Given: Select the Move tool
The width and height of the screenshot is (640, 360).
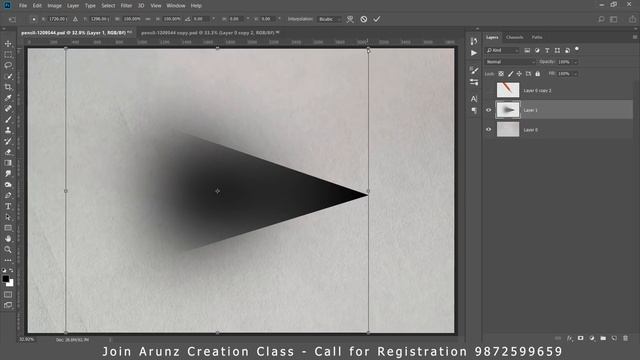Looking at the screenshot, I should click(x=8, y=44).
